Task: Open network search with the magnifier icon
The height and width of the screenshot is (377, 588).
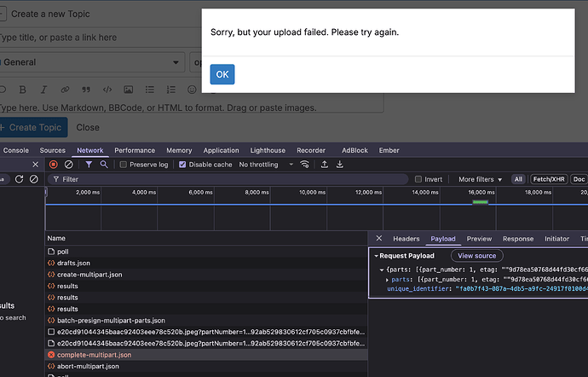Action: click(x=104, y=165)
